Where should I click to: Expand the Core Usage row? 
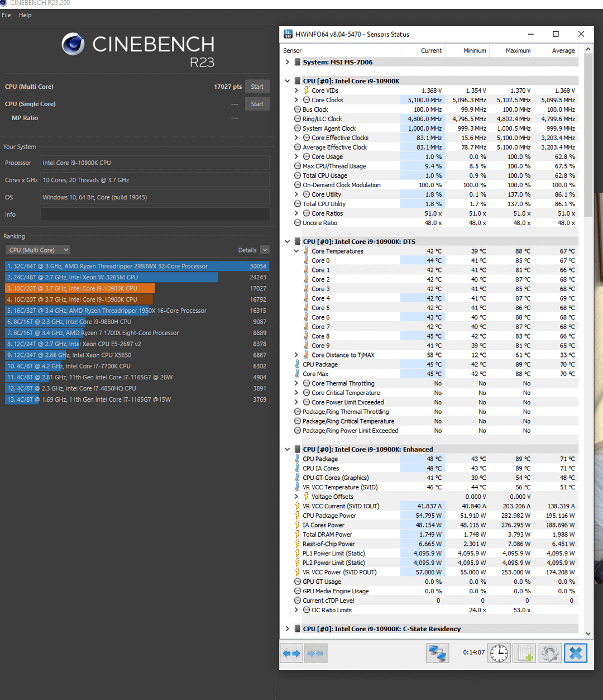point(296,156)
